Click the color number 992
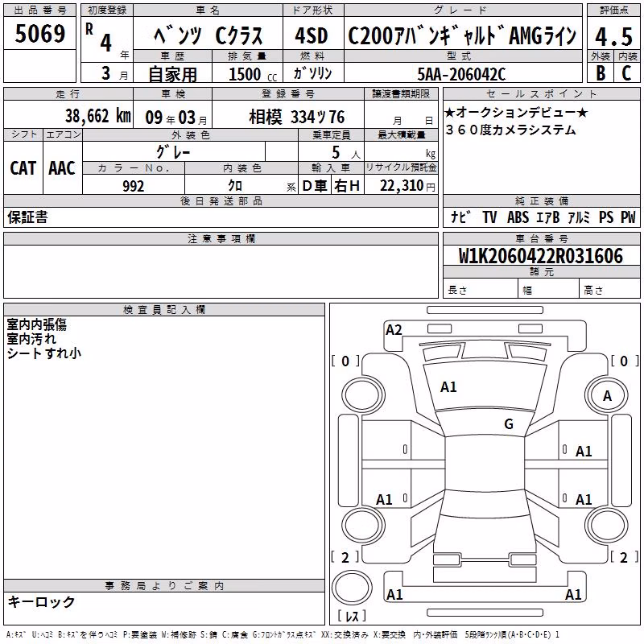 pyautogui.click(x=134, y=186)
